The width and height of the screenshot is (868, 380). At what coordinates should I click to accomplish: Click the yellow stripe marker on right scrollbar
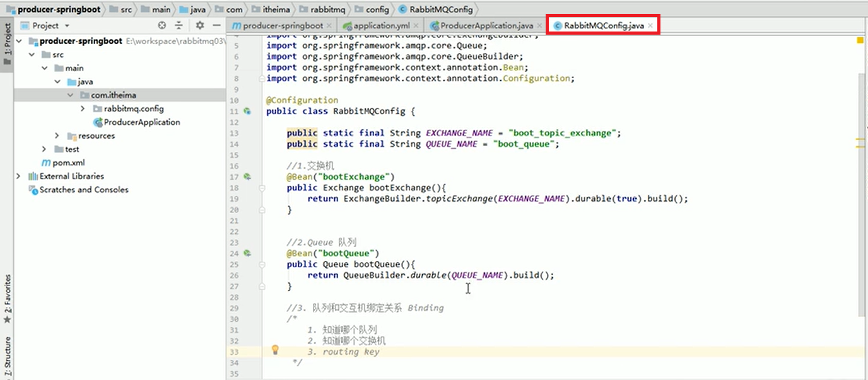(860, 39)
